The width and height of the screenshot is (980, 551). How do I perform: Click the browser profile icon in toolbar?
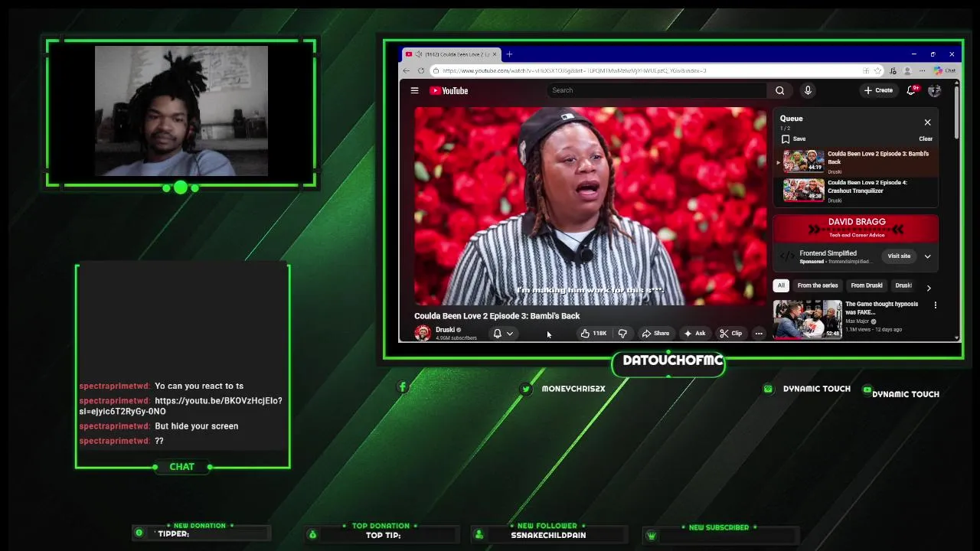[907, 70]
